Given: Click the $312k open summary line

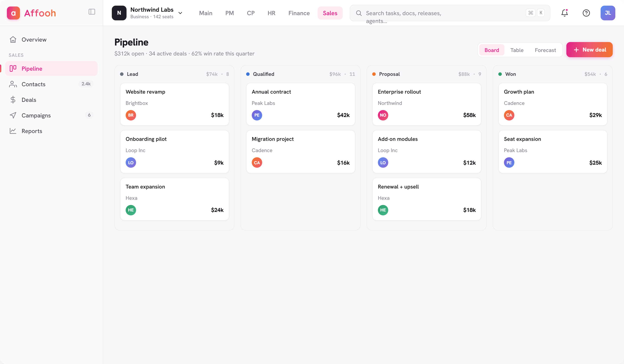Looking at the screenshot, I should pyautogui.click(x=184, y=54).
